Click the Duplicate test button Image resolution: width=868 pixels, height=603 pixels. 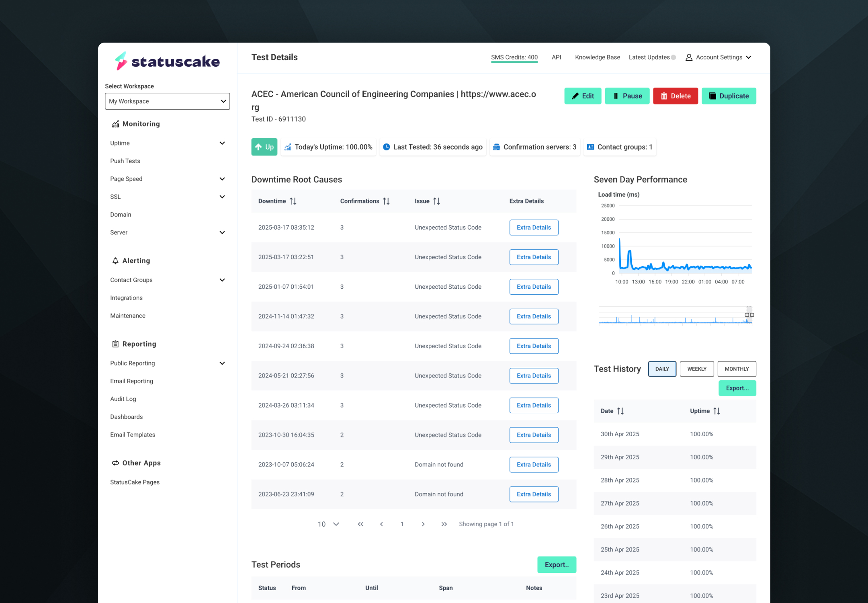(729, 96)
